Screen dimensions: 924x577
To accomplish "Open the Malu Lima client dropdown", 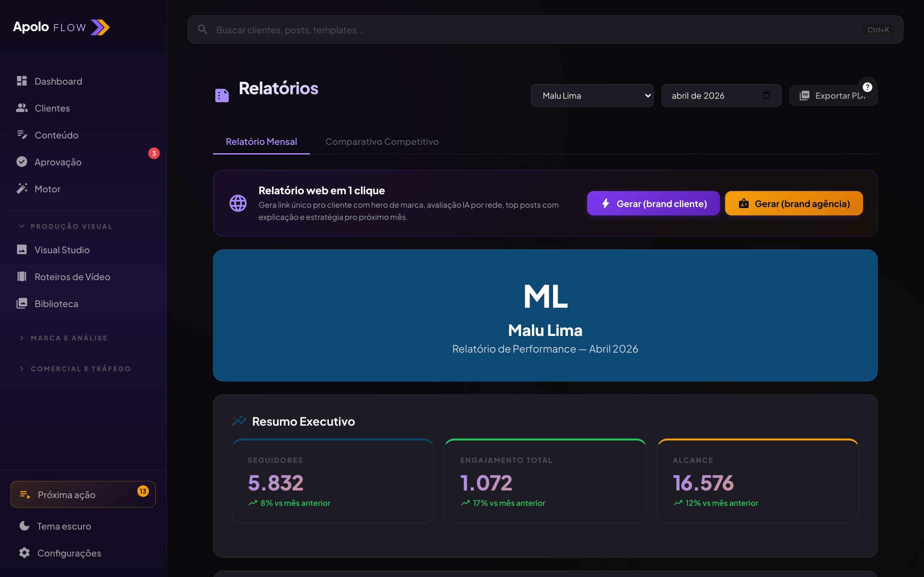I will (x=592, y=96).
